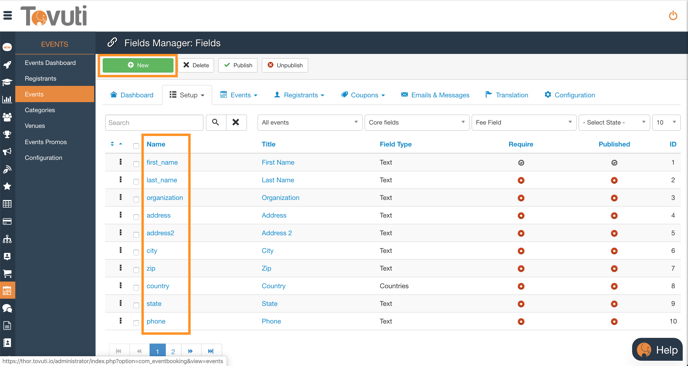Image resolution: width=688 pixels, height=366 pixels.
Task: Open the chat bubbles sidebar icon
Action: [7, 309]
